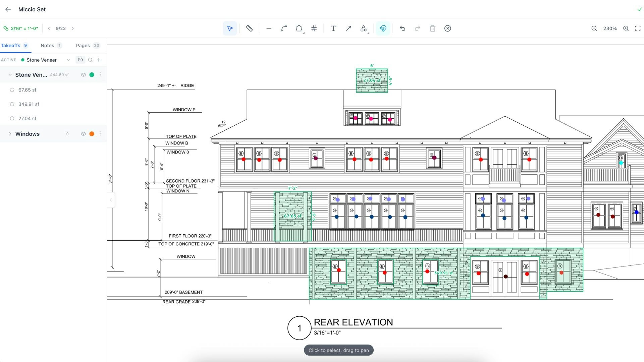Hide the Stone Veneer takeoff
The height and width of the screenshot is (362, 644).
pos(83,74)
